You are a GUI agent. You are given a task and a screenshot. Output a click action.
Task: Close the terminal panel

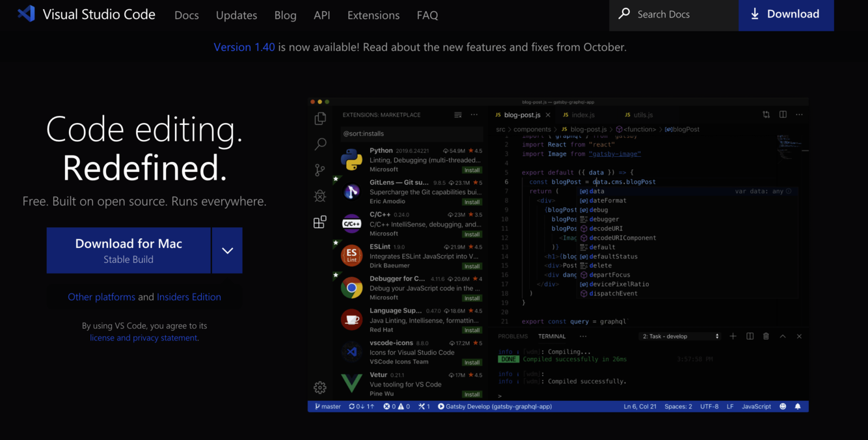[799, 337]
